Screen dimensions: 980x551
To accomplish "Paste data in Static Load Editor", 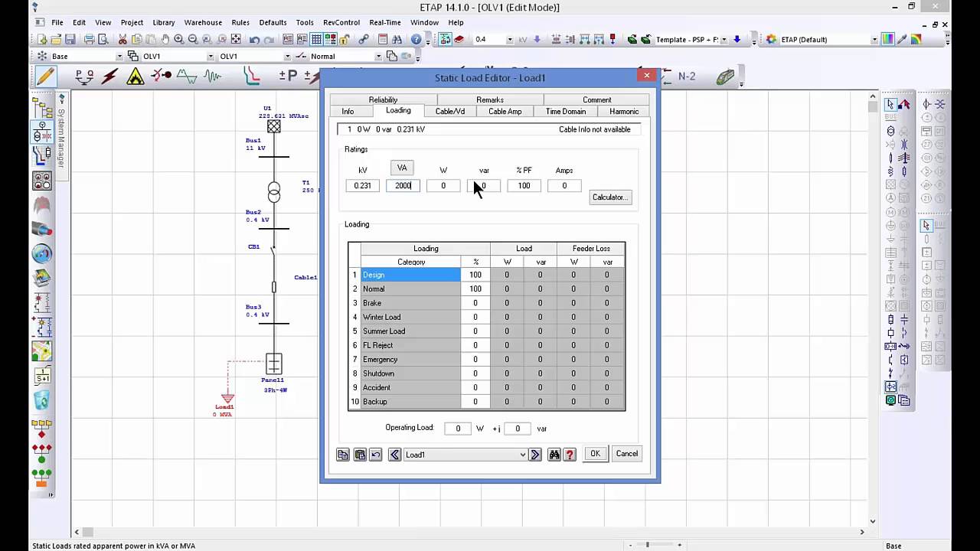I will point(360,455).
